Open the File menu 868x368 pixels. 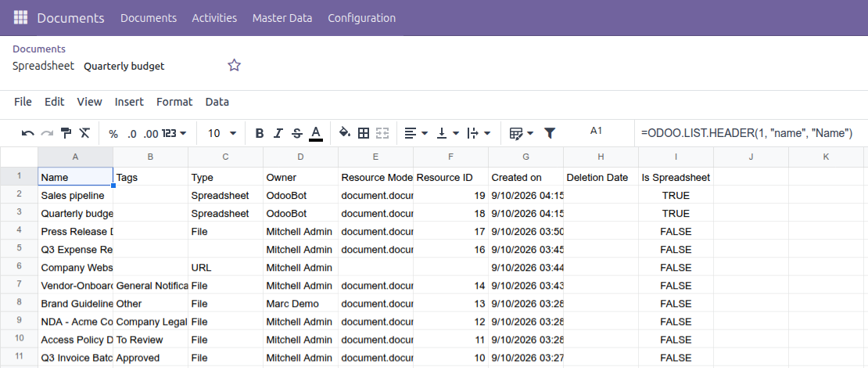click(23, 102)
